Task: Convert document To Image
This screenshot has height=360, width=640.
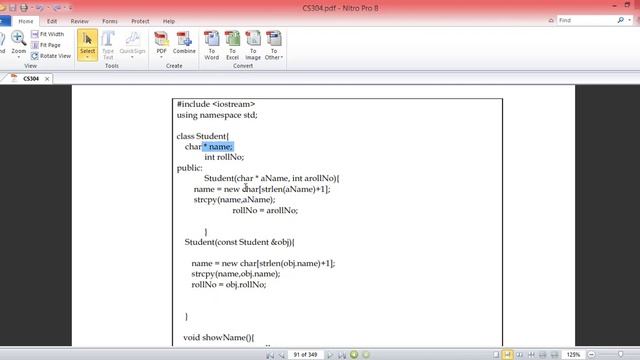Action: (x=253, y=45)
